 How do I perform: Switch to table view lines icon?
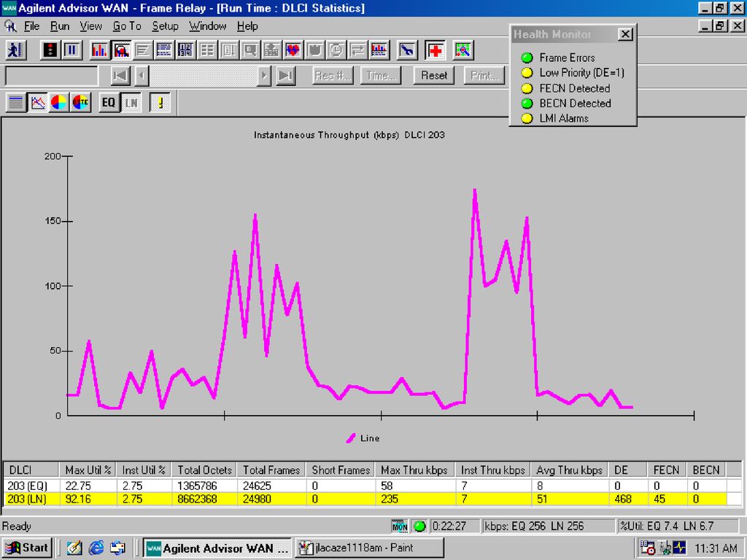click(16, 102)
